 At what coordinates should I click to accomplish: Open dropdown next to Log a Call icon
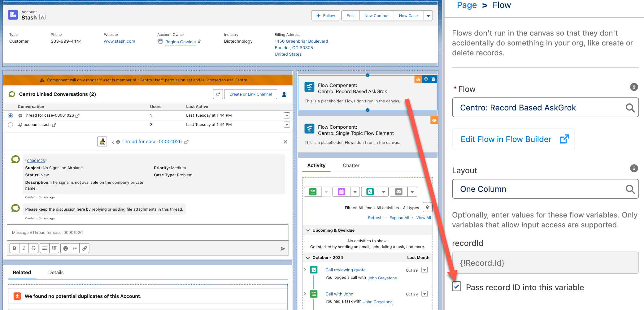pos(384,192)
